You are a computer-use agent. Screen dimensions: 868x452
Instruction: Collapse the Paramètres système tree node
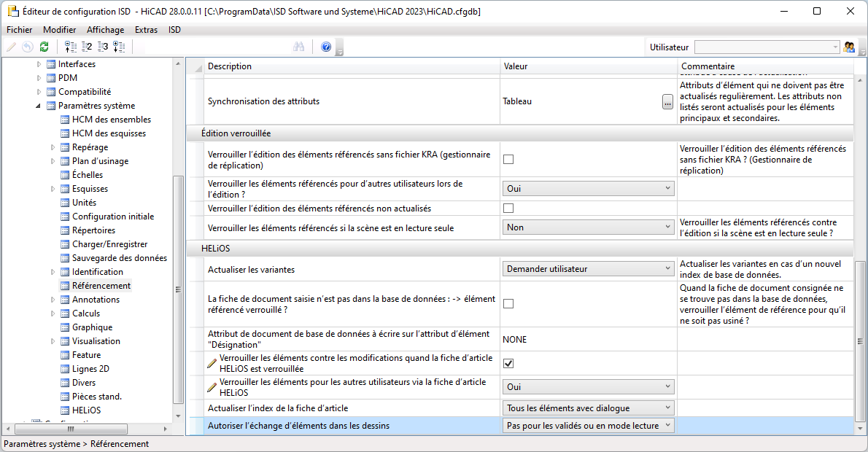38,106
